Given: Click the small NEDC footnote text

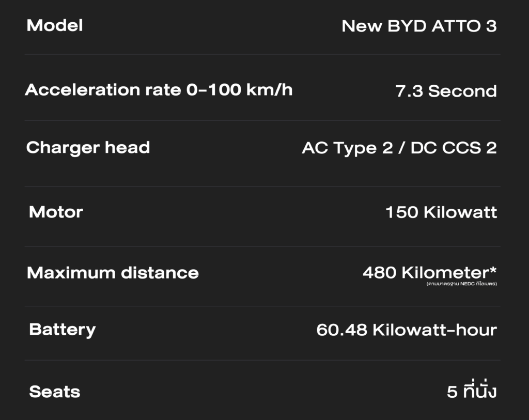Looking at the screenshot, I should click(x=461, y=284).
